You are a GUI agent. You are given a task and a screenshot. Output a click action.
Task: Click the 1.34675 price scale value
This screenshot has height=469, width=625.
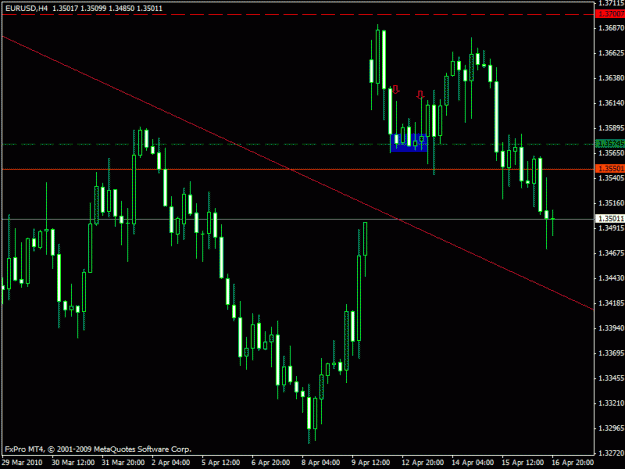point(611,253)
